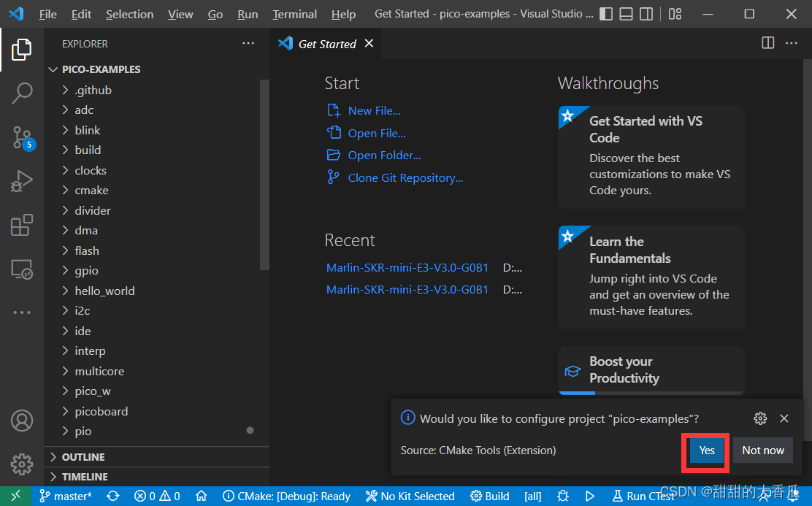Screen dimensions: 812x506
Task: Open the Explorer view in activity bar
Action: (x=22, y=50)
